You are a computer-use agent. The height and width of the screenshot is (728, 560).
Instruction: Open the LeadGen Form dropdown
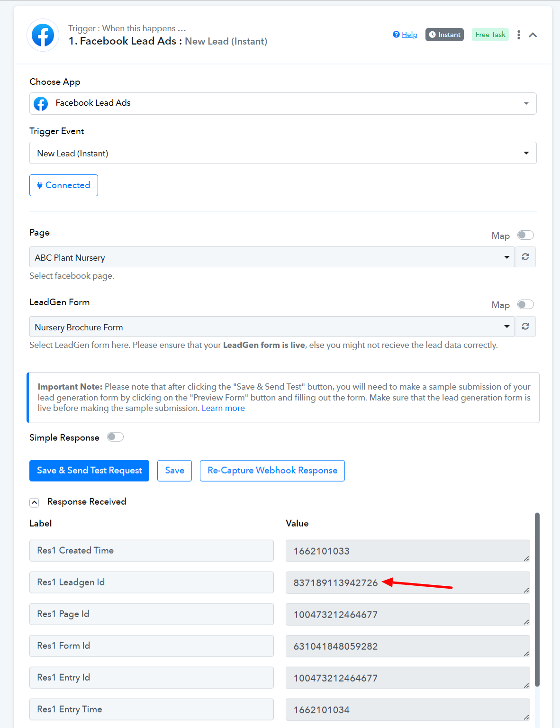pyautogui.click(x=272, y=327)
